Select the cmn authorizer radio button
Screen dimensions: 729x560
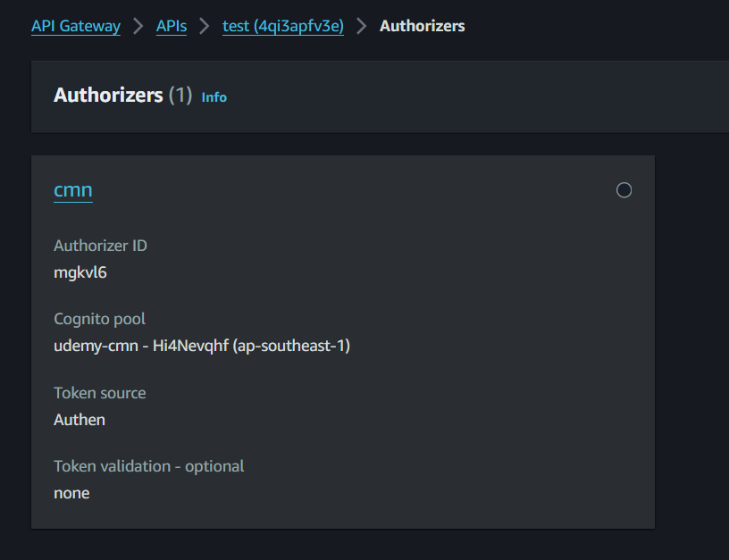[624, 189]
